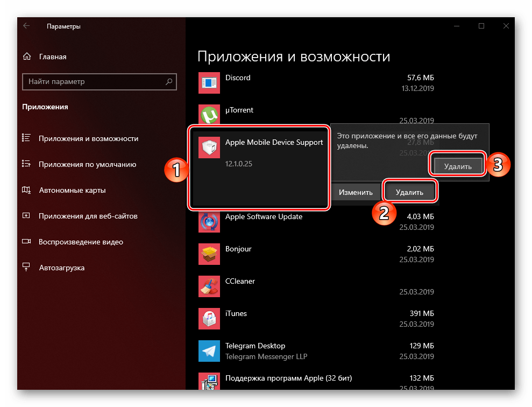
Task: Open Приложения по умолчанию section
Action: coord(87,164)
